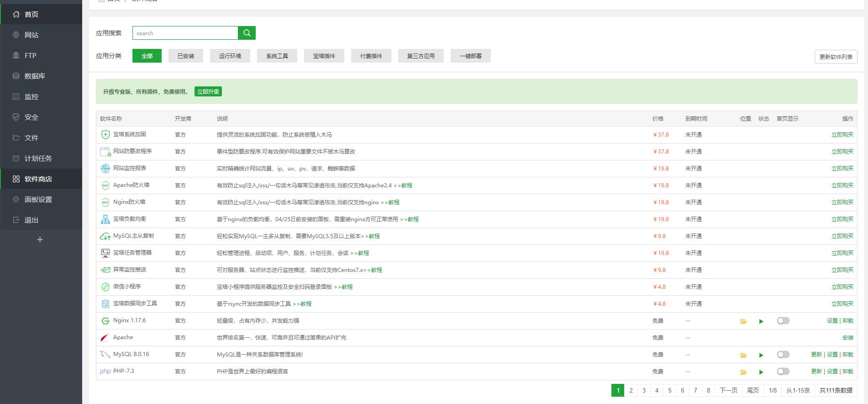Go to page 2 in pagination
Image resolution: width=868 pixels, height=404 pixels.
tap(631, 390)
